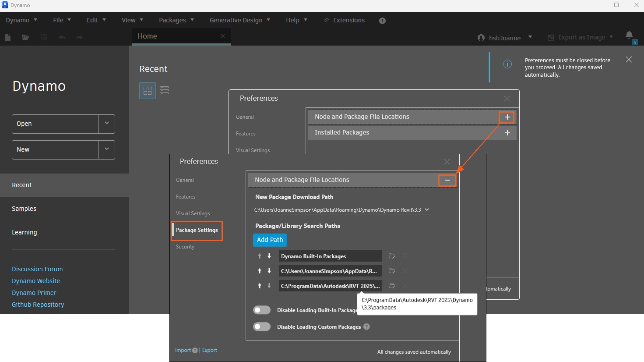This screenshot has width=644, height=362.
Task: Open Export as Image dropdown
Action: pyautogui.click(x=611, y=37)
